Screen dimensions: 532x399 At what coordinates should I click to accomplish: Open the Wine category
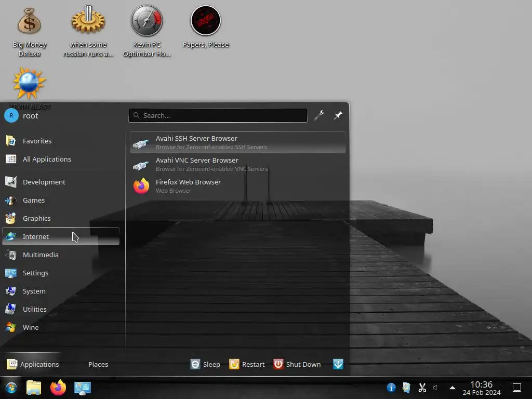61,327
